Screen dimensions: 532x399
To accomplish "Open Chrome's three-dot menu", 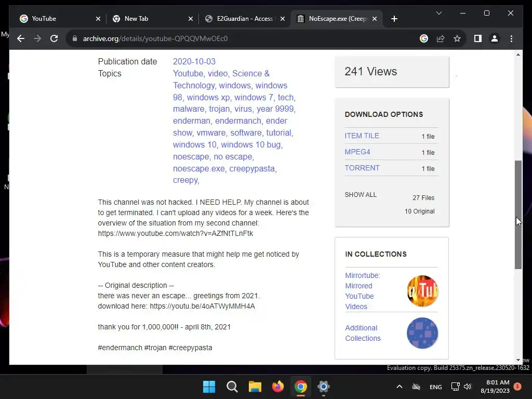I will (511, 38).
